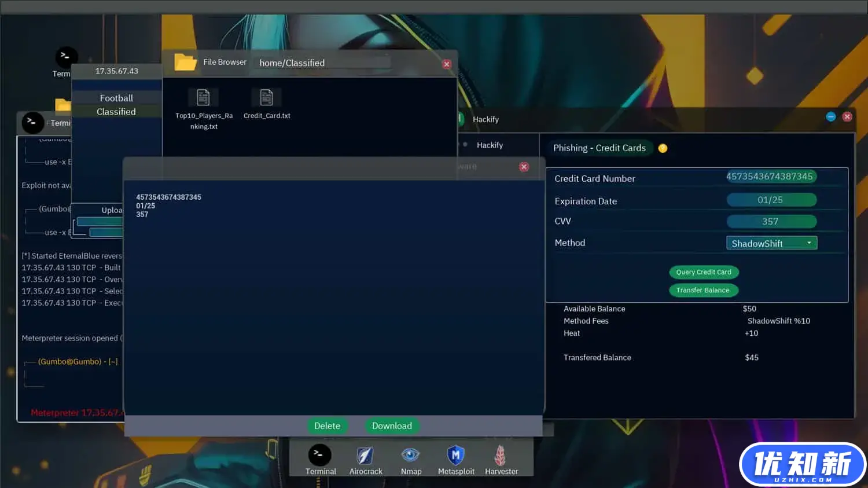The image size is (868, 488).
Task: Open the Nmap eye icon
Action: 410,455
